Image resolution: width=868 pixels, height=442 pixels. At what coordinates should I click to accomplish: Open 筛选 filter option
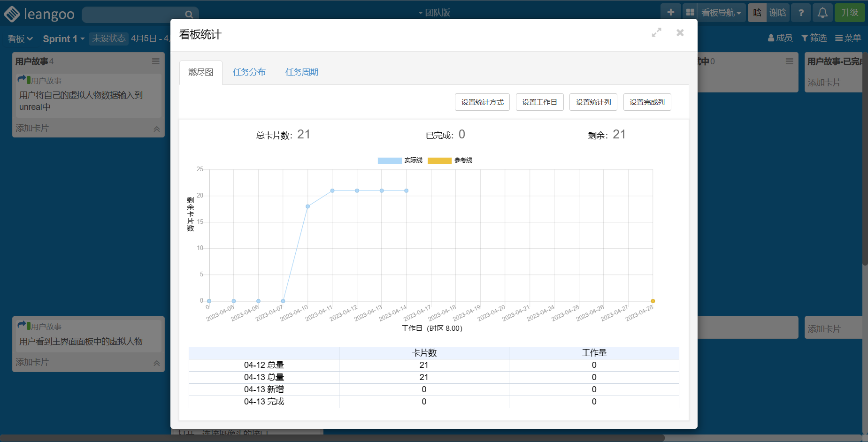pos(814,38)
